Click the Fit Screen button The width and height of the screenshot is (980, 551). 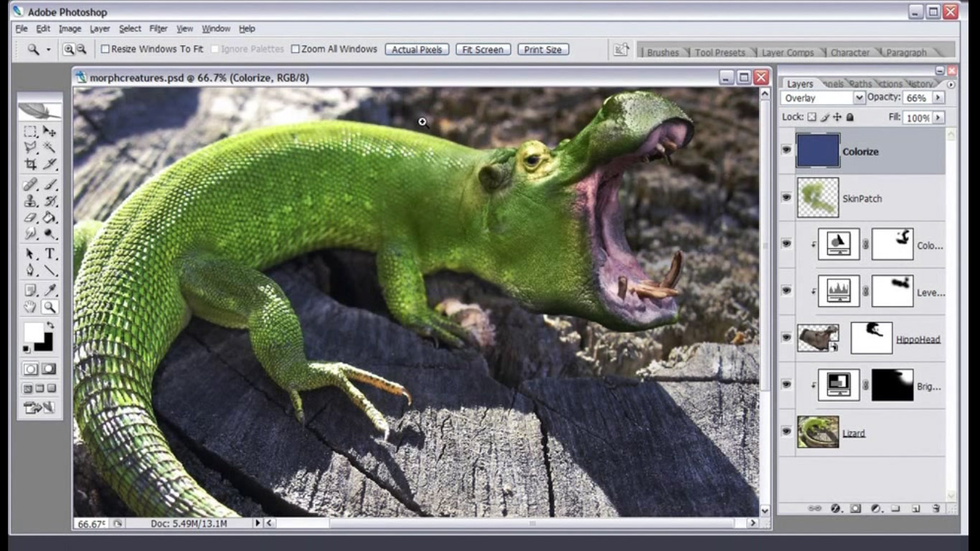[x=483, y=50]
